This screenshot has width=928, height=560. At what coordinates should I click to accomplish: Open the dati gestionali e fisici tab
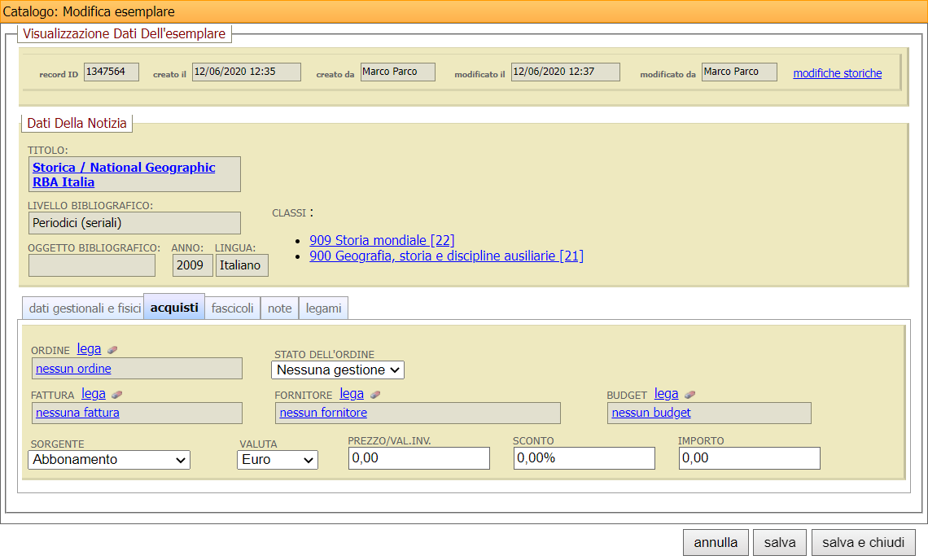point(85,308)
